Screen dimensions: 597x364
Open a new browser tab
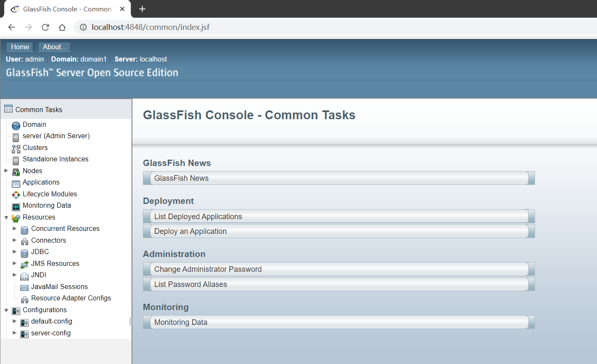tap(142, 9)
